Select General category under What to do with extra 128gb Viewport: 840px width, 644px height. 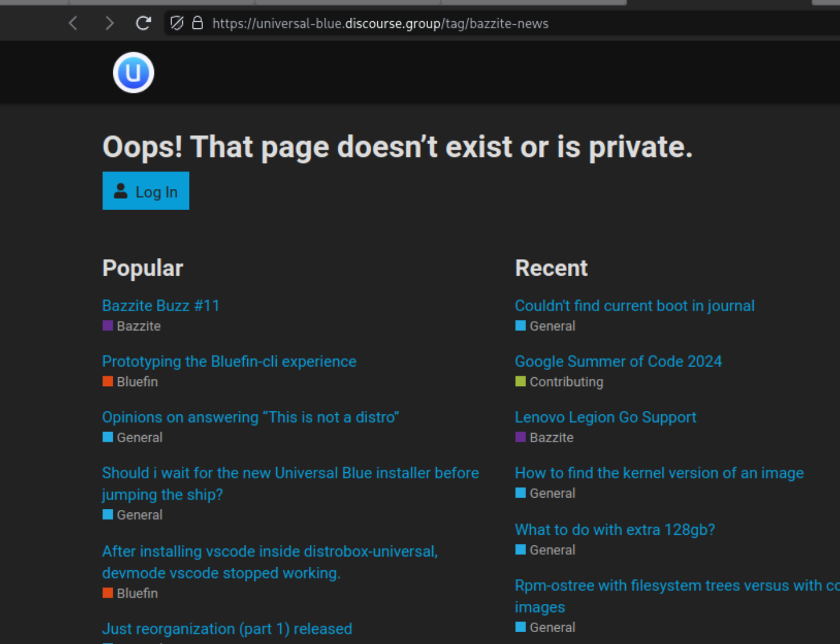point(545,550)
